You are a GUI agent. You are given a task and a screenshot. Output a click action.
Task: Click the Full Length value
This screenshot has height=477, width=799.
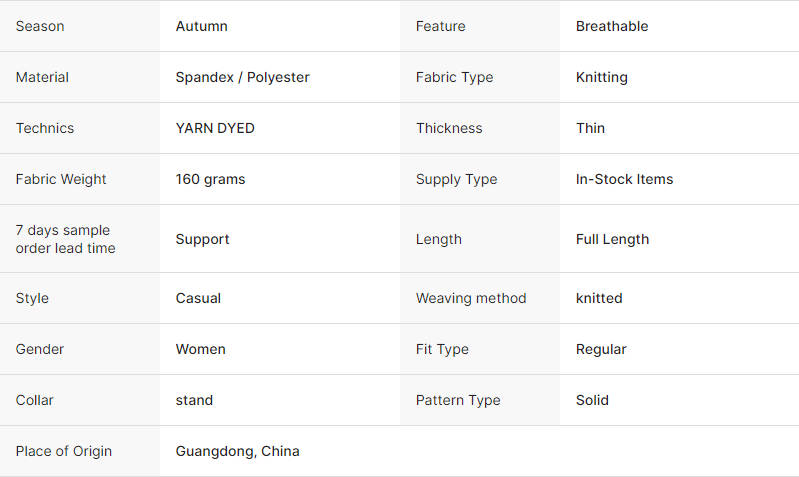tap(612, 239)
